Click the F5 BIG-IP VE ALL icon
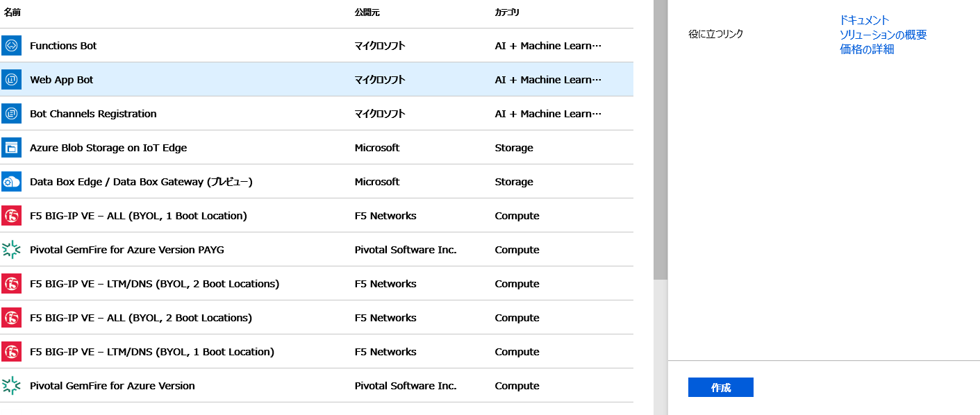 coord(12,215)
